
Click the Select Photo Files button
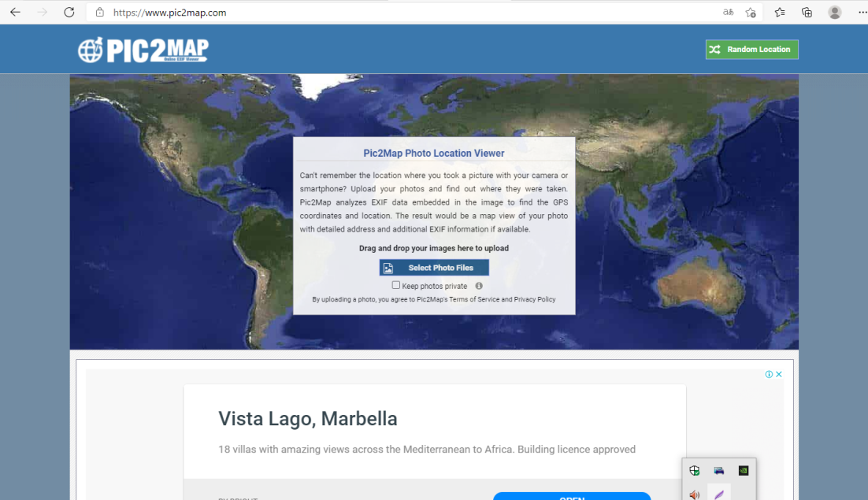(x=434, y=268)
